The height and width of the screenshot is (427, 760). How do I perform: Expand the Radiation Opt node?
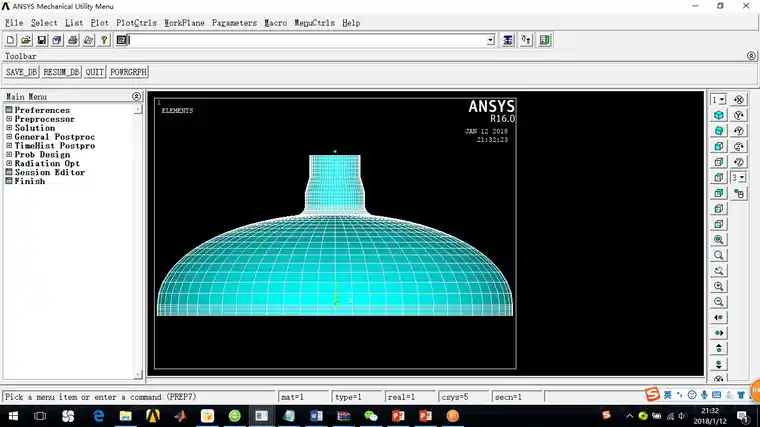click(9, 163)
